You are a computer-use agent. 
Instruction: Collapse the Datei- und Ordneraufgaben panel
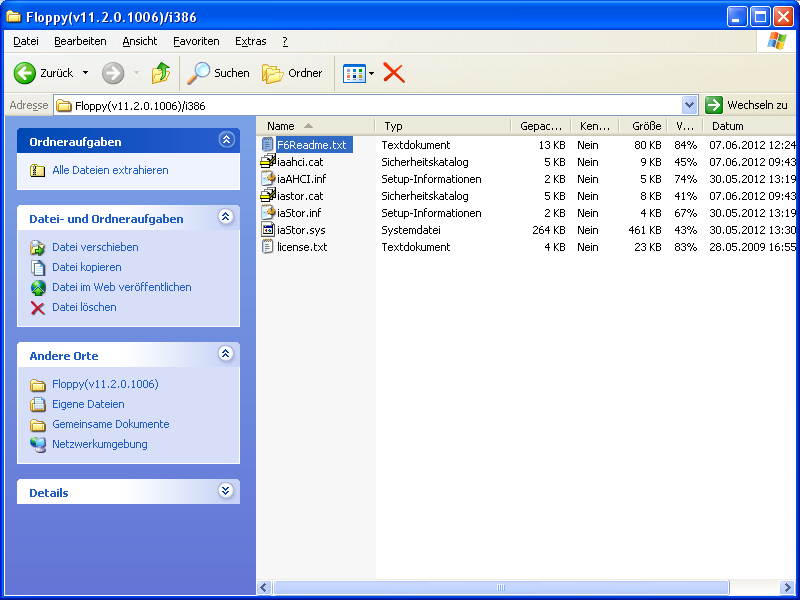click(x=227, y=216)
